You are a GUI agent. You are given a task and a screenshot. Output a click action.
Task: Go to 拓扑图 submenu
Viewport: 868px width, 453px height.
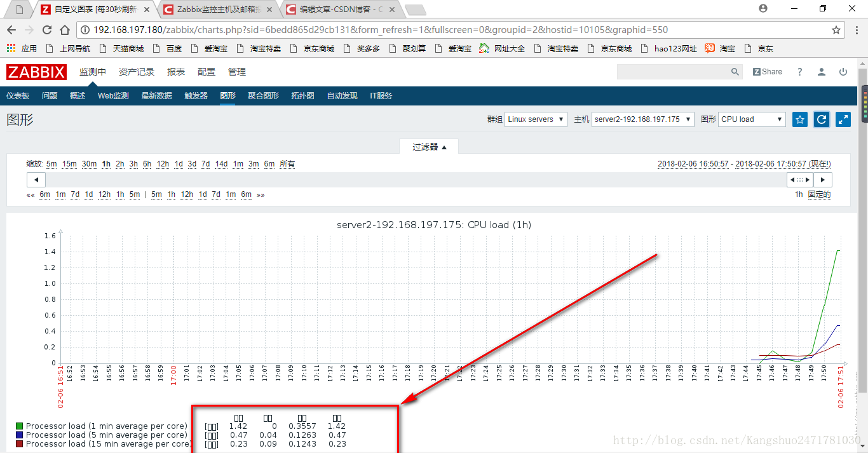tap(302, 96)
